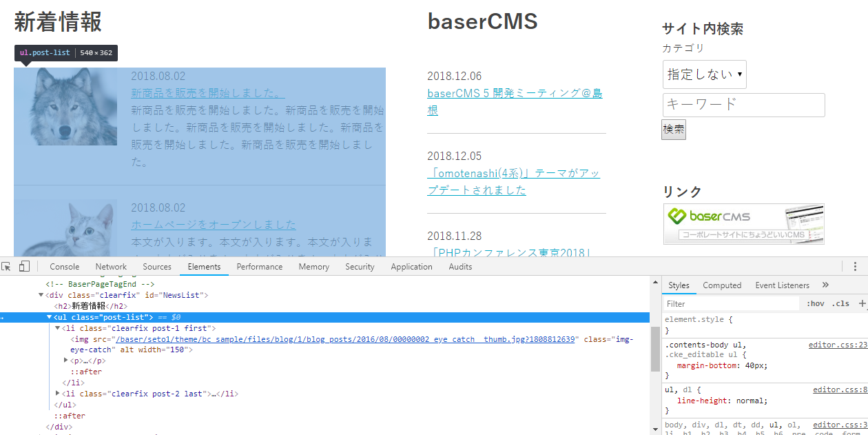
Task: Open the PHPカンファレンス東京2018 link
Action: pyautogui.click(x=510, y=252)
